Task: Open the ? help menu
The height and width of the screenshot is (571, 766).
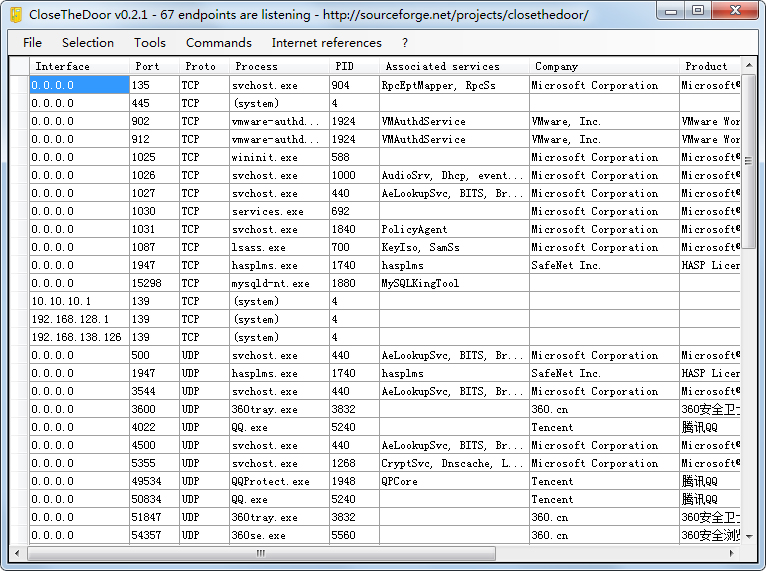Action: (405, 43)
